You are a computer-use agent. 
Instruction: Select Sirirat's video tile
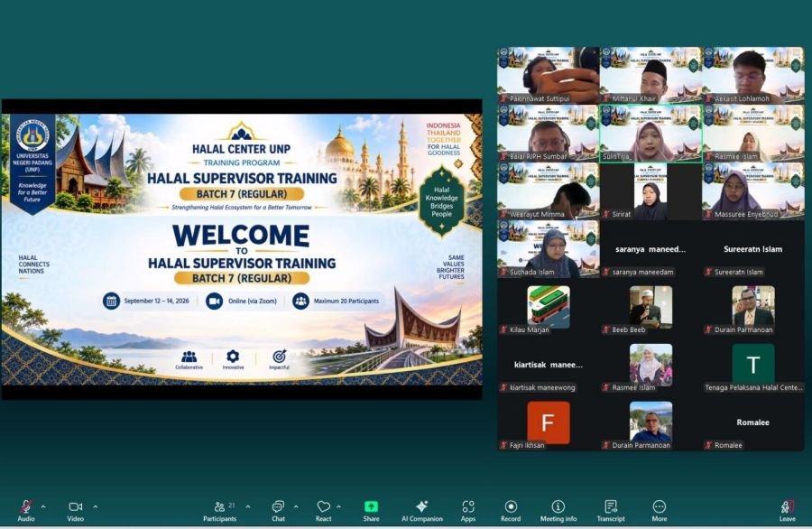pos(651,191)
